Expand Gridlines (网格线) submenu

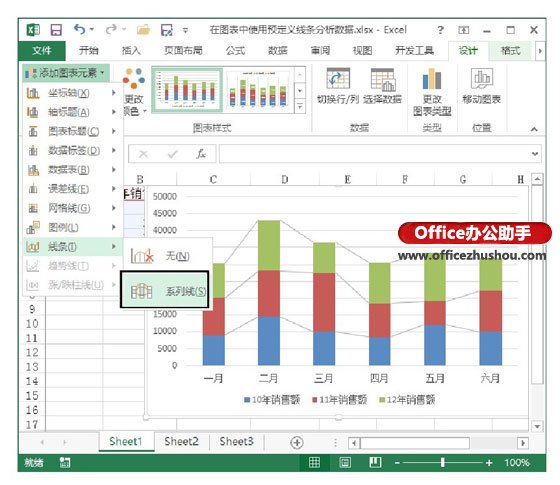[72, 208]
